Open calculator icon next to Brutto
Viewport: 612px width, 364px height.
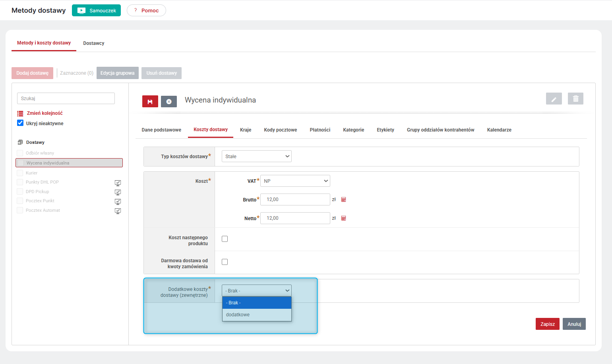tap(344, 199)
